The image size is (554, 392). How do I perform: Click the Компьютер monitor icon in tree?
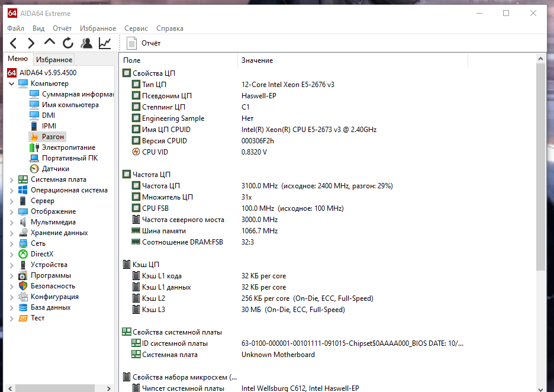[x=23, y=83]
